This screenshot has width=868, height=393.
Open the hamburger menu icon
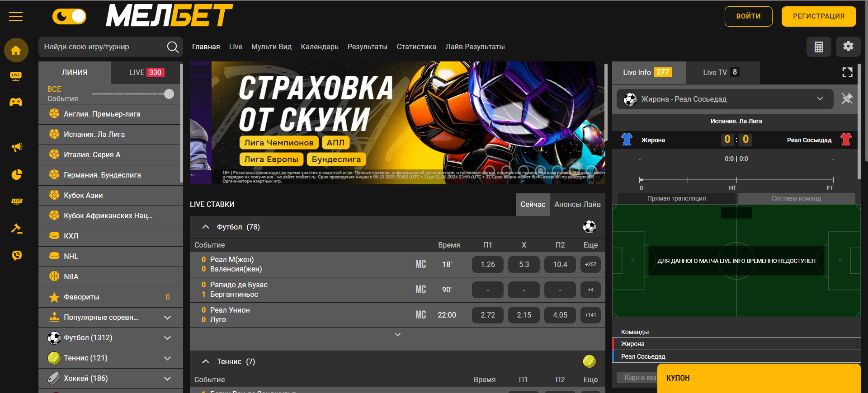(x=16, y=17)
